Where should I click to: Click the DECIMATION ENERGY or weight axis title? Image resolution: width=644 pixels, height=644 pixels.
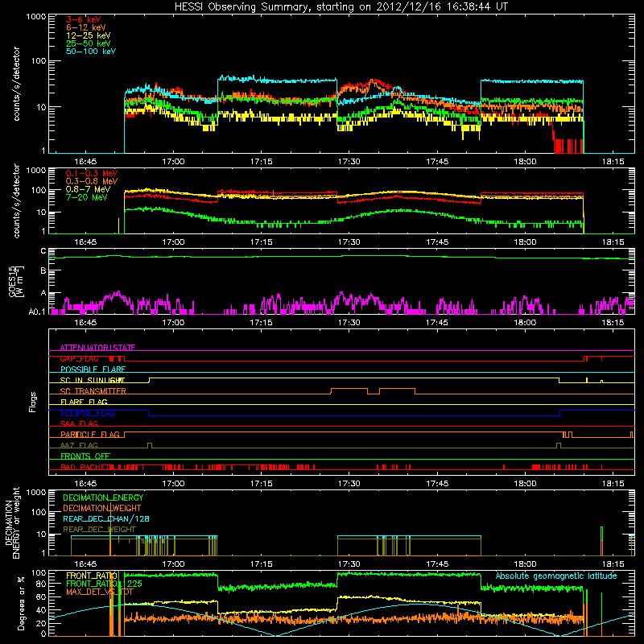coord(12,522)
